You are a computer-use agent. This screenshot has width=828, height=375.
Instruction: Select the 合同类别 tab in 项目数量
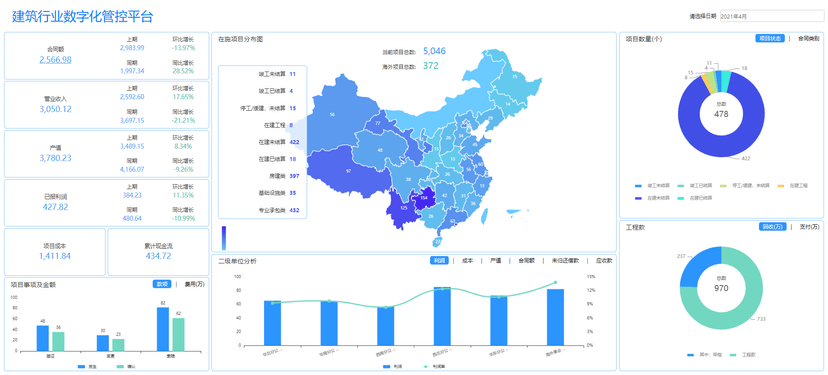(x=808, y=39)
